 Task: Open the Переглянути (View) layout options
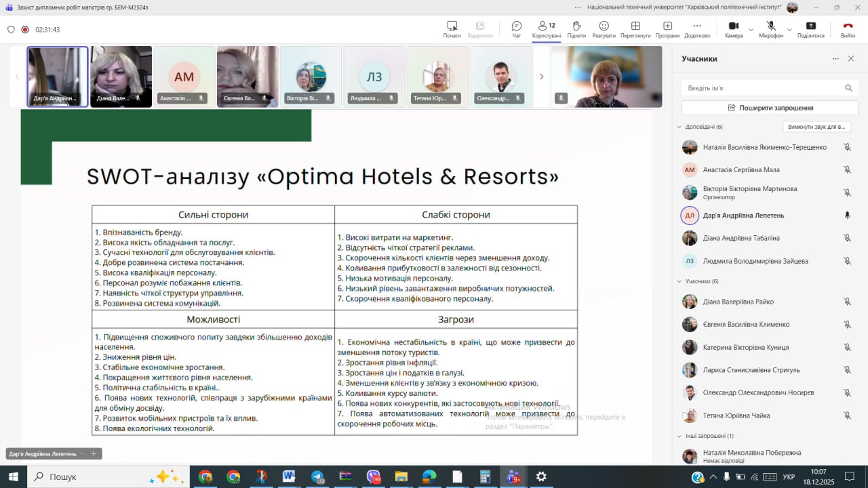tap(635, 28)
